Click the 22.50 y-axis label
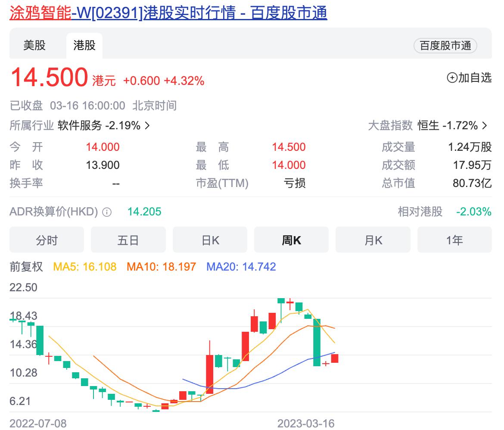Viewport: 504px width, 430px height. pos(23,287)
